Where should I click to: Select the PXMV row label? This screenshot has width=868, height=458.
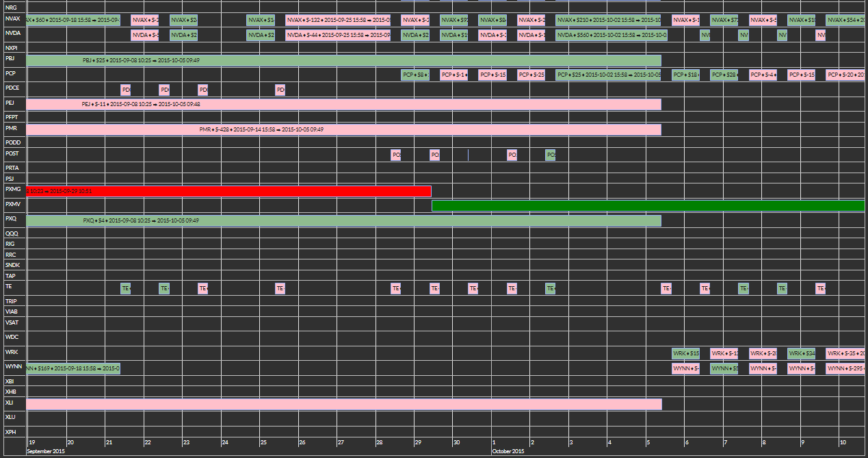13,204
